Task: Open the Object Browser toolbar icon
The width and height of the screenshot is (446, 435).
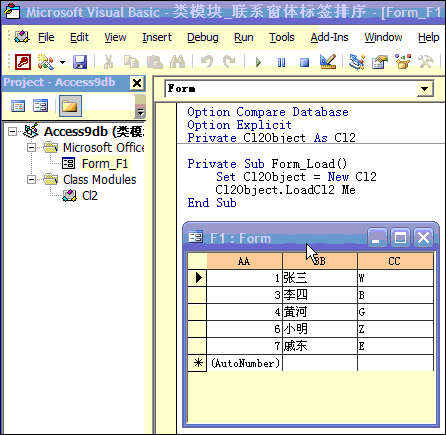Action: (403, 62)
